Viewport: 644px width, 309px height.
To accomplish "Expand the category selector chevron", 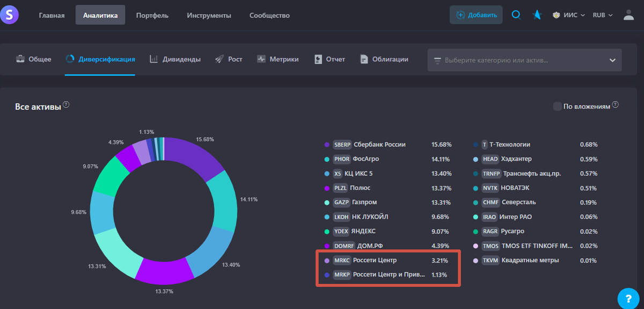I will pyautogui.click(x=612, y=60).
